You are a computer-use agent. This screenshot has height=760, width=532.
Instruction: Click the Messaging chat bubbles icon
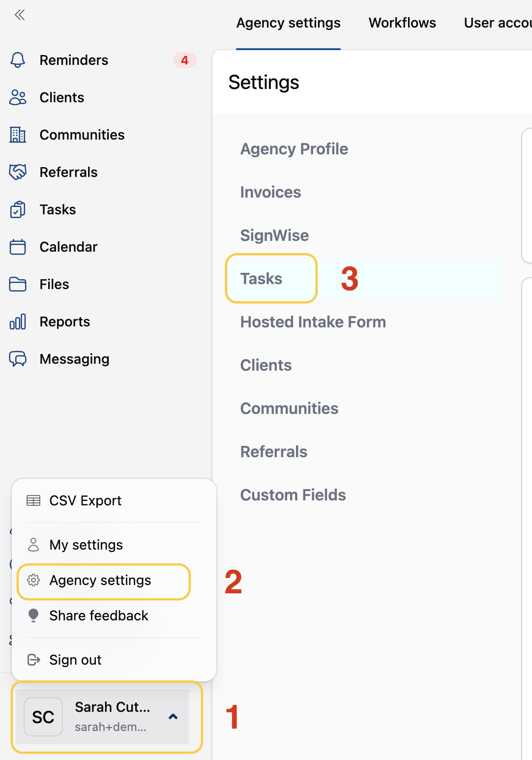(18, 359)
